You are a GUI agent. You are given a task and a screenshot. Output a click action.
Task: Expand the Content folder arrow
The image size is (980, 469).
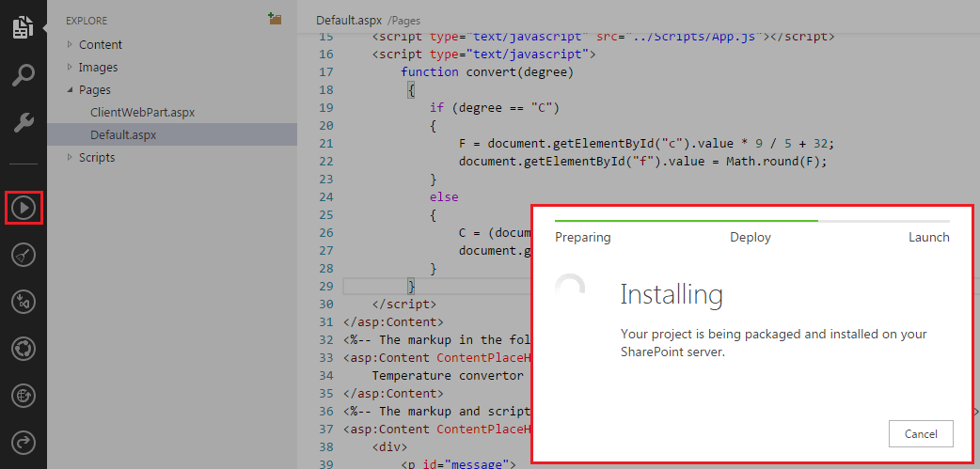click(70, 44)
